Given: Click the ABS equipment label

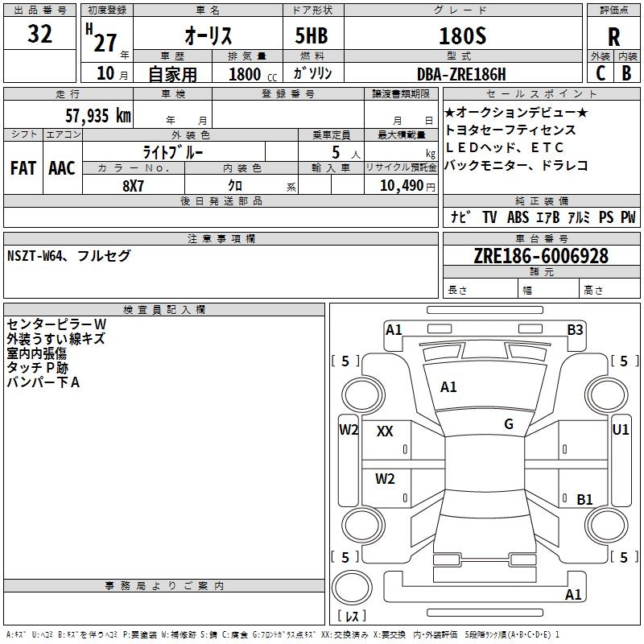Looking at the screenshot, I should pyautogui.click(x=518, y=217).
